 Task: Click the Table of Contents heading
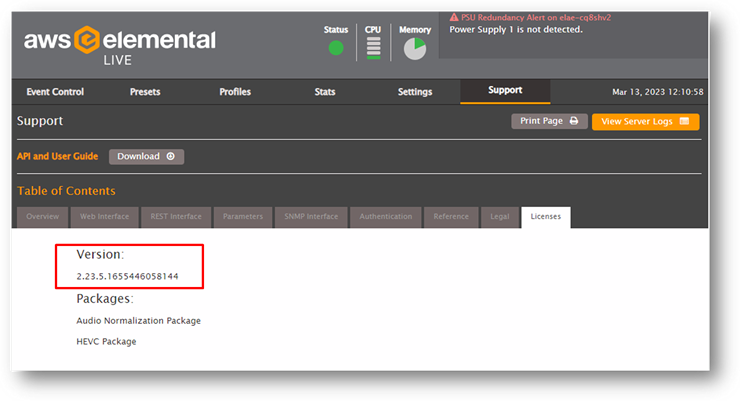pos(66,191)
